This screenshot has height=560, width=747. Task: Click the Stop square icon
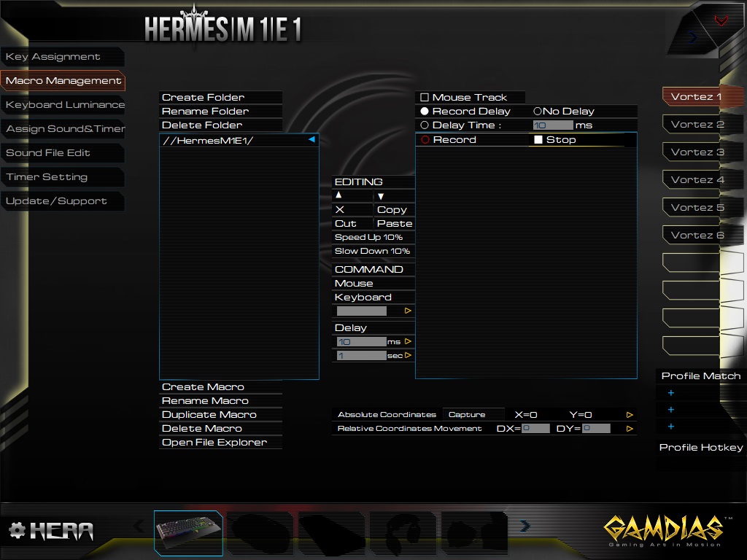(x=538, y=139)
